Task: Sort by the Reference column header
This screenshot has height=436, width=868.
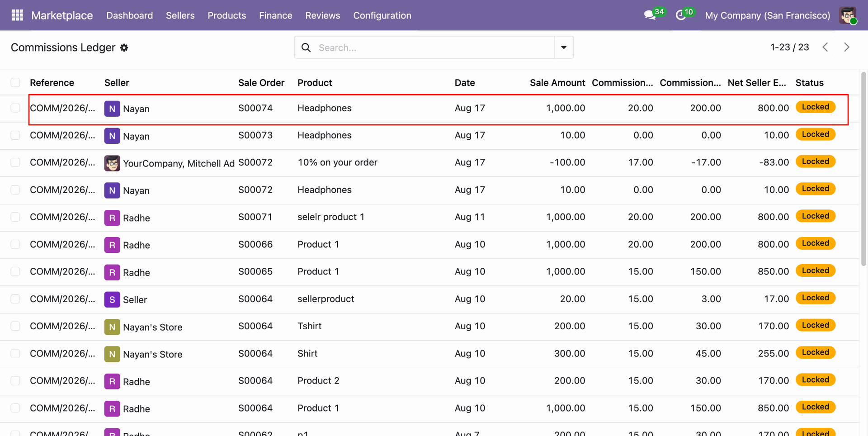Action: tap(52, 83)
